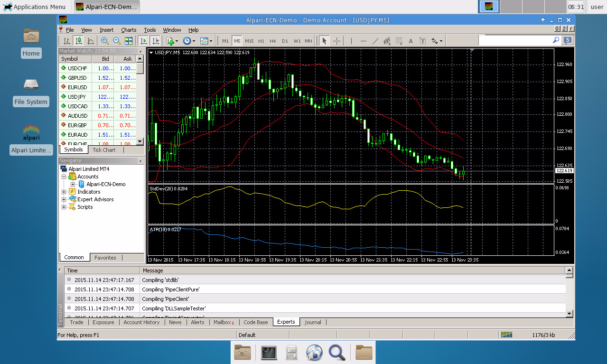The height and width of the screenshot is (364, 607).
Task: Expand the Scripts tree node
Action: click(x=64, y=207)
